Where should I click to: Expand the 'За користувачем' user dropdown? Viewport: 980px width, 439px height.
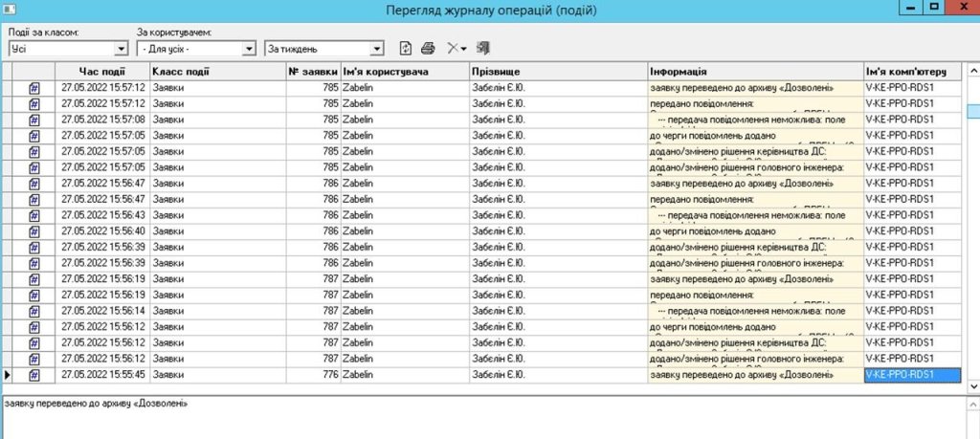click(250, 48)
